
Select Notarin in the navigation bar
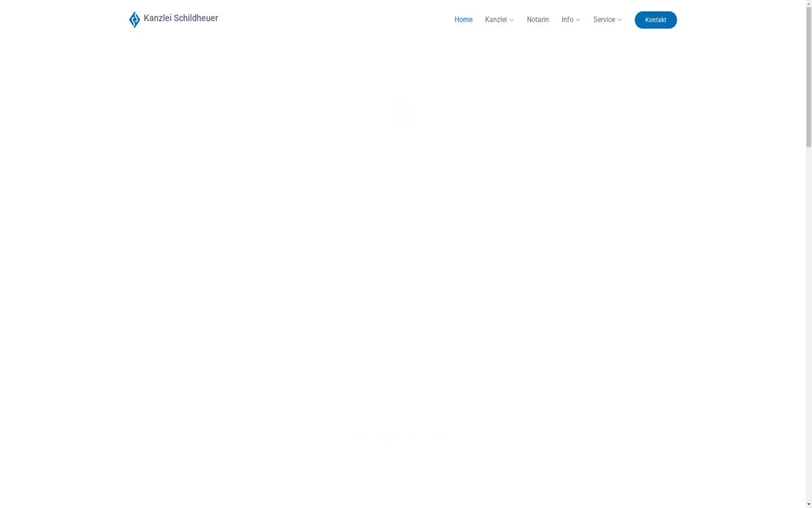click(x=538, y=20)
